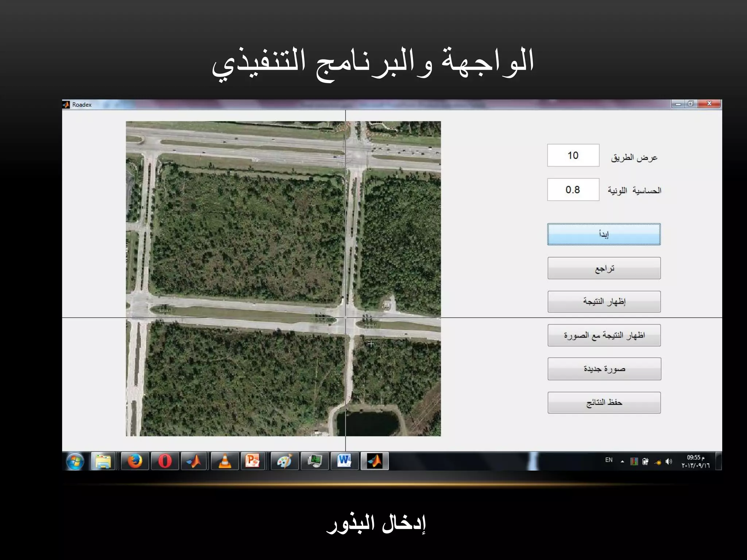This screenshot has width=747, height=560.
Task: Open Opera browser from the taskbar
Action: [165, 461]
